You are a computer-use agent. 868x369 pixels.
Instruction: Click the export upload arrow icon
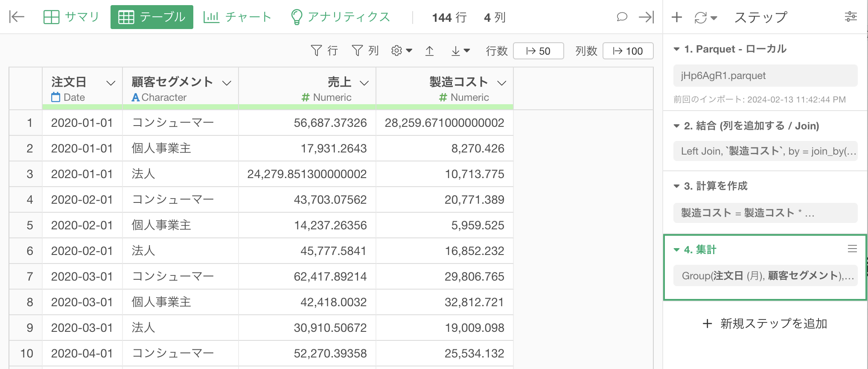coord(430,51)
